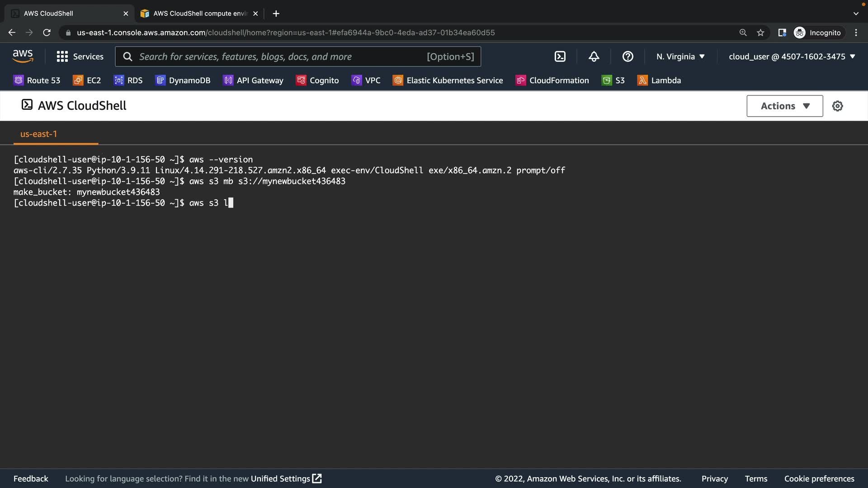The width and height of the screenshot is (868, 488).
Task: Open CloudShell settings gear
Action: pos(837,106)
